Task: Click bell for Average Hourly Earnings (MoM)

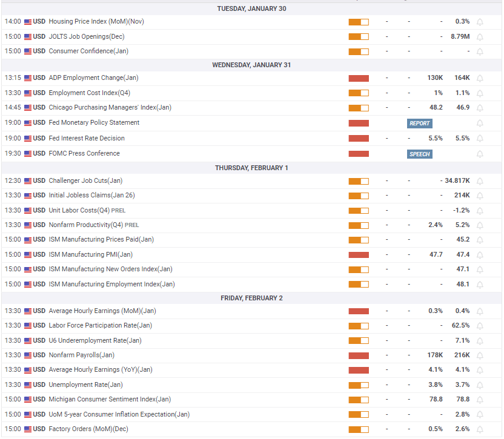Action: 480,311
